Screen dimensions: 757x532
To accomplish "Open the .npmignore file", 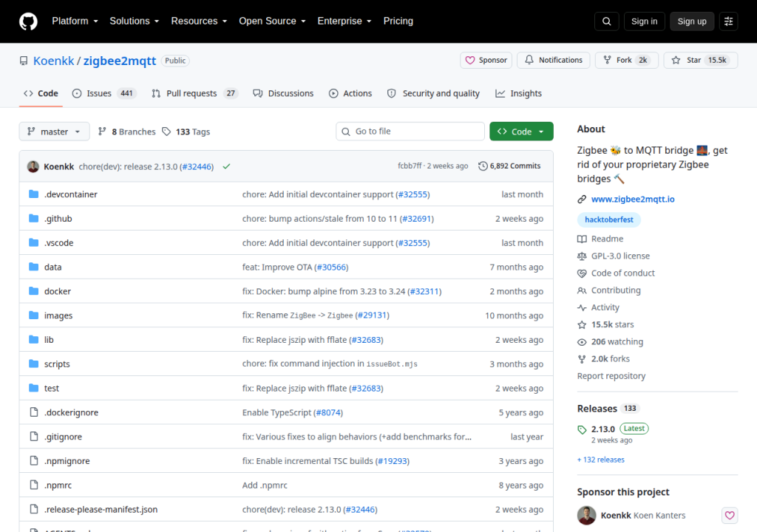I will (67, 461).
